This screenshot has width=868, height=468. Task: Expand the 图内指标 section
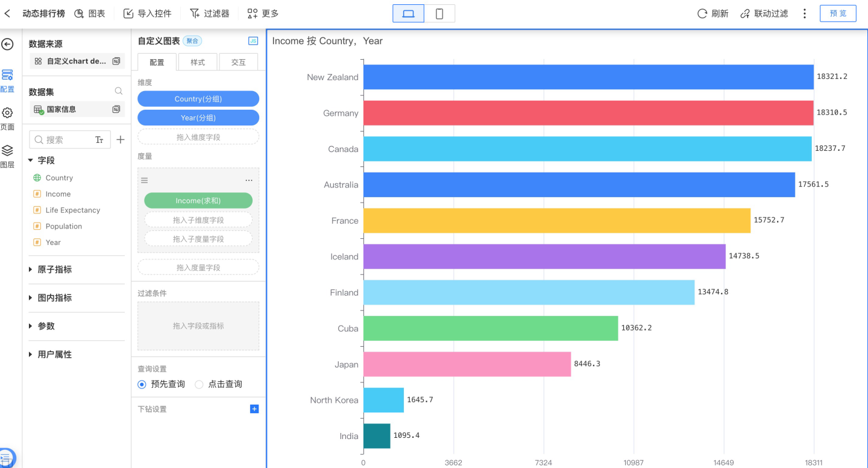coord(31,298)
